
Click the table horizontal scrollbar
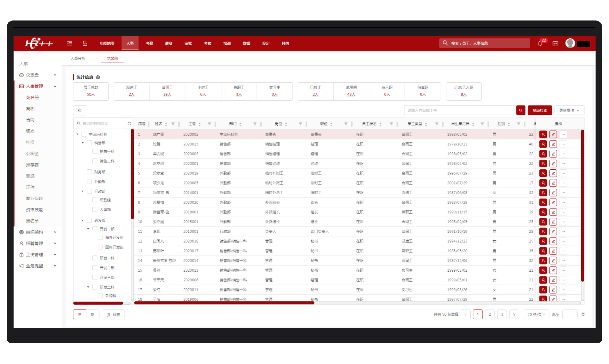click(224, 303)
